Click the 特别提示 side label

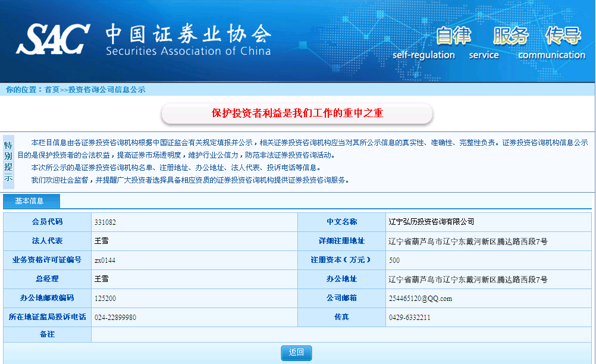(8, 162)
